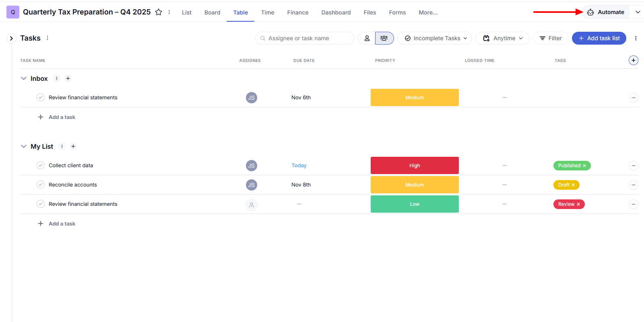Viewport: 644px width, 322px height.
Task: Remove the Review tag
Action: (578, 204)
